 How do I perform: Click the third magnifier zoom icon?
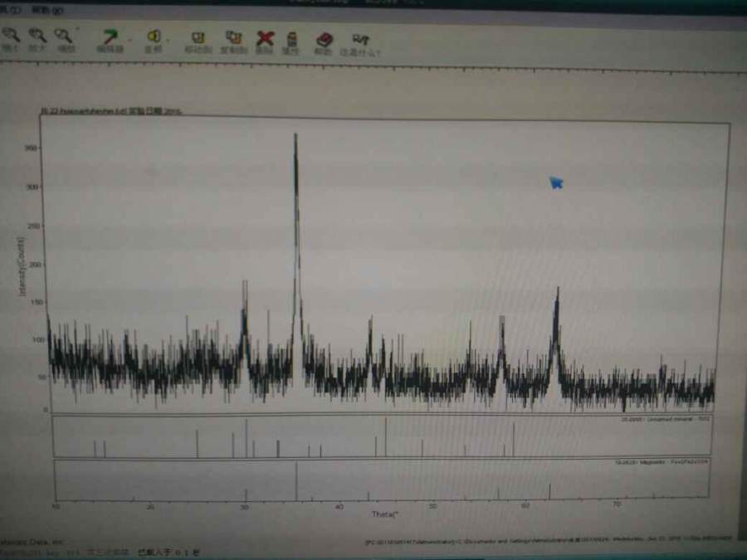coord(63,35)
